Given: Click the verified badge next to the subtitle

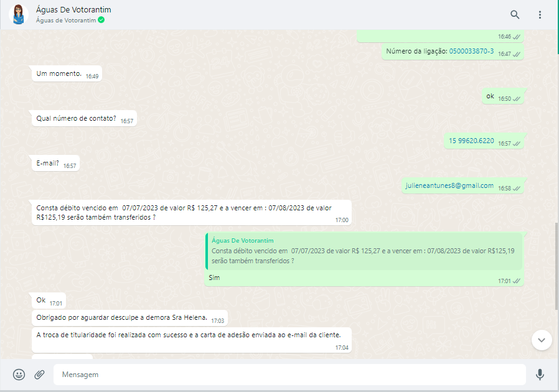Looking at the screenshot, I should tap(101, 20).
